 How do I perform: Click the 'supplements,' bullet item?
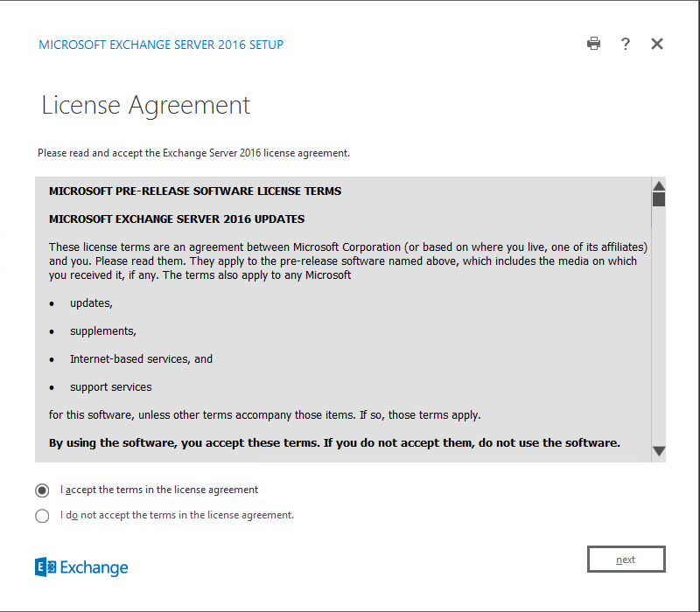tap(102, 331)
